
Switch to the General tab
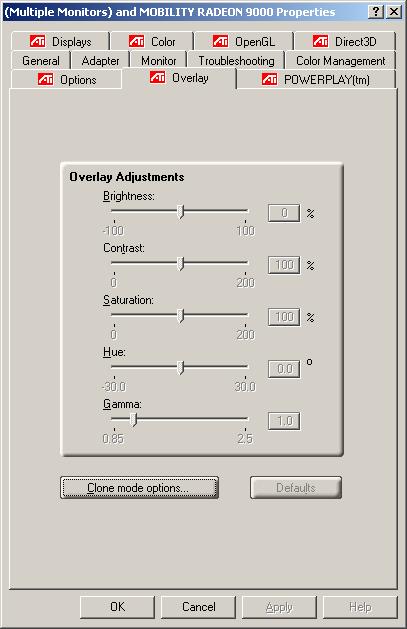pos(41,61)
